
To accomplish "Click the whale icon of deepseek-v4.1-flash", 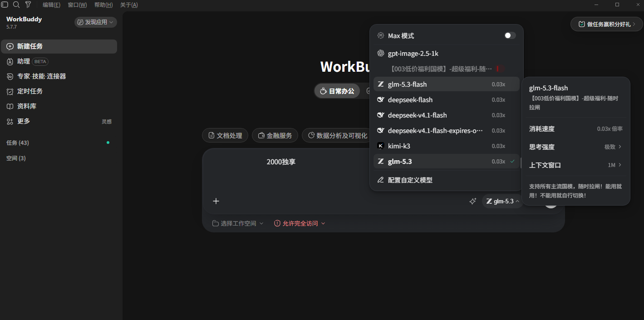I will (x=381, y=115).
